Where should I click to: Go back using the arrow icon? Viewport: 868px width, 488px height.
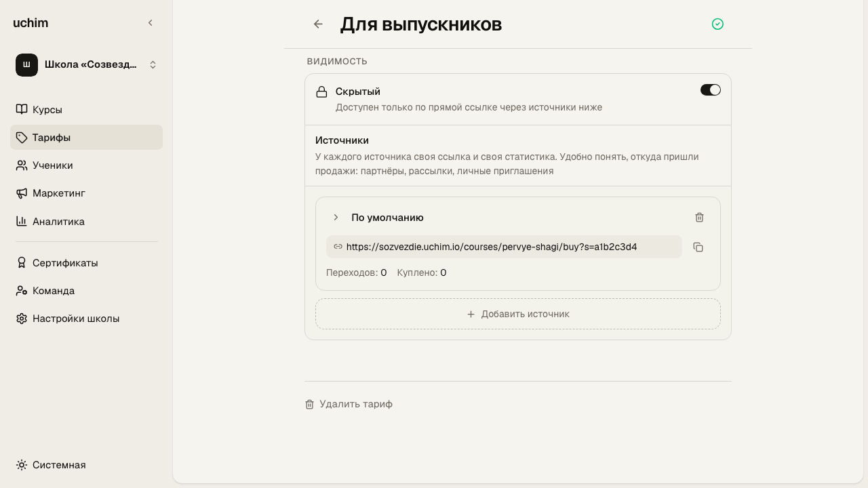(318, 24)
